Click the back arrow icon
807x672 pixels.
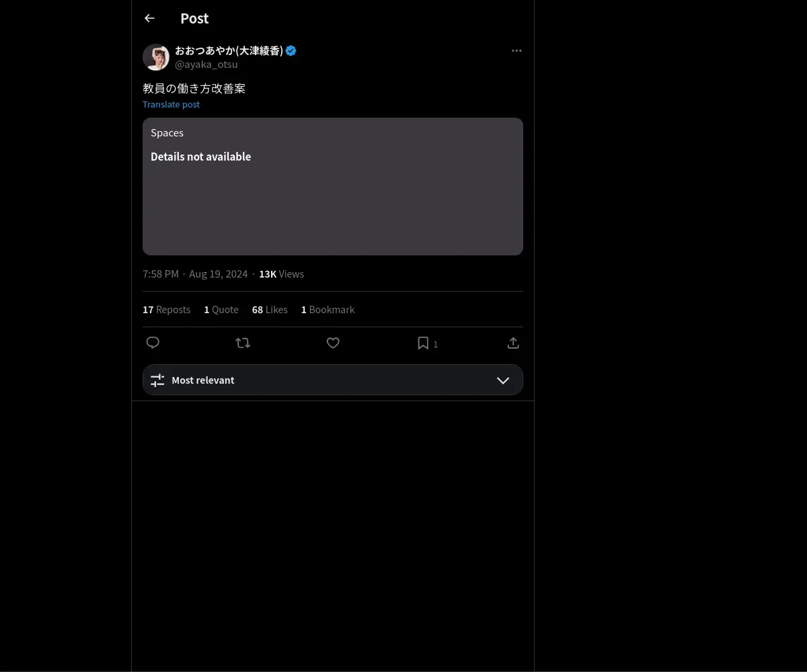tap(149, 19)
